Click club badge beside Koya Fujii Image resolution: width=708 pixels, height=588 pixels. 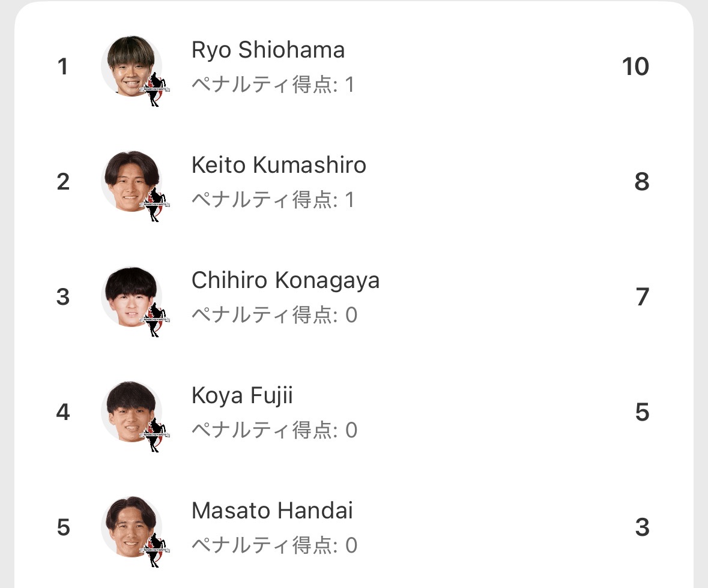click(156, 434)
